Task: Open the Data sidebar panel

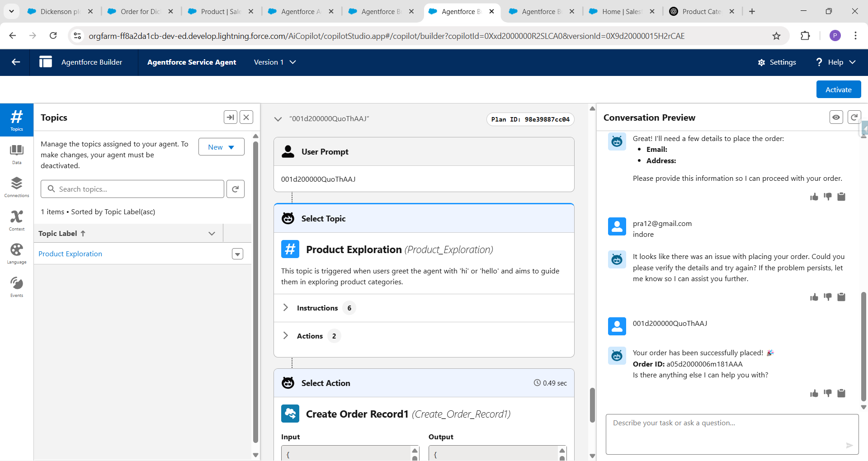Action: (x=17, y=154)
